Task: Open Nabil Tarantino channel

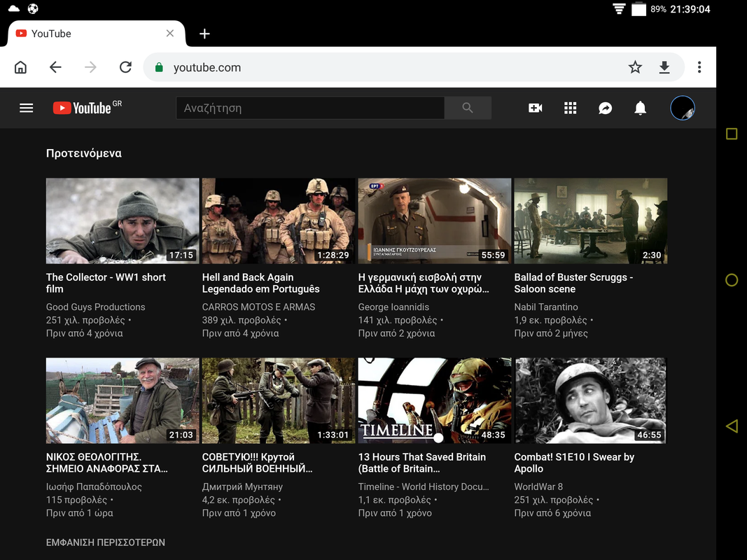Action: point(546,307)
